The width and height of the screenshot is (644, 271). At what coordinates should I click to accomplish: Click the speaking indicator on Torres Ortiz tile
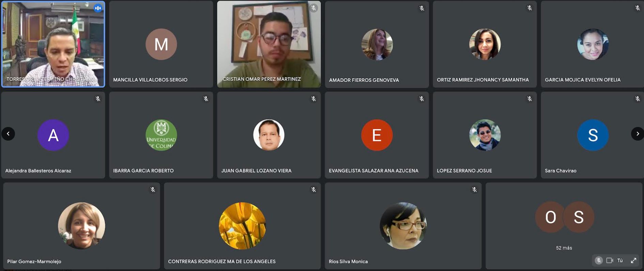tap(98, 8)
